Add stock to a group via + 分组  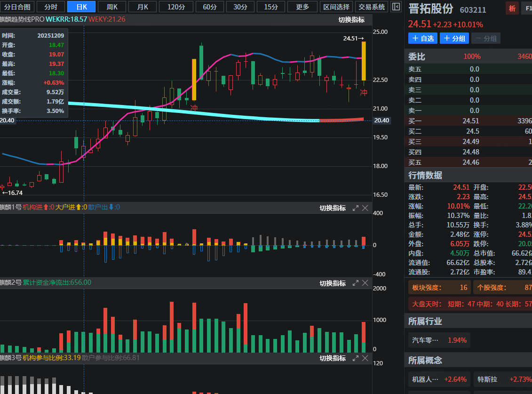[x=454, y=39]
